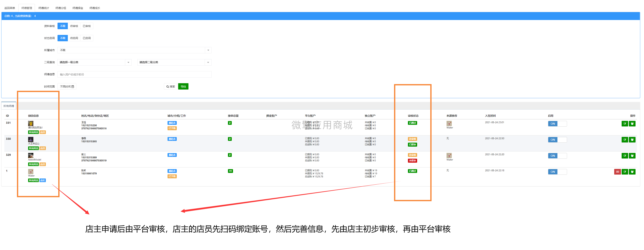
Task: Open group icon for ID 331 row
Action: click(x=632, y=124)
